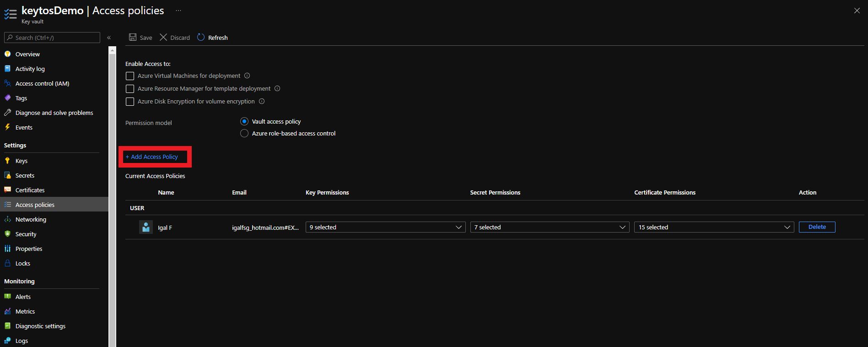Open Secrets in the sidebar menu
Viewport: 868px width, 347px height.
25,175
